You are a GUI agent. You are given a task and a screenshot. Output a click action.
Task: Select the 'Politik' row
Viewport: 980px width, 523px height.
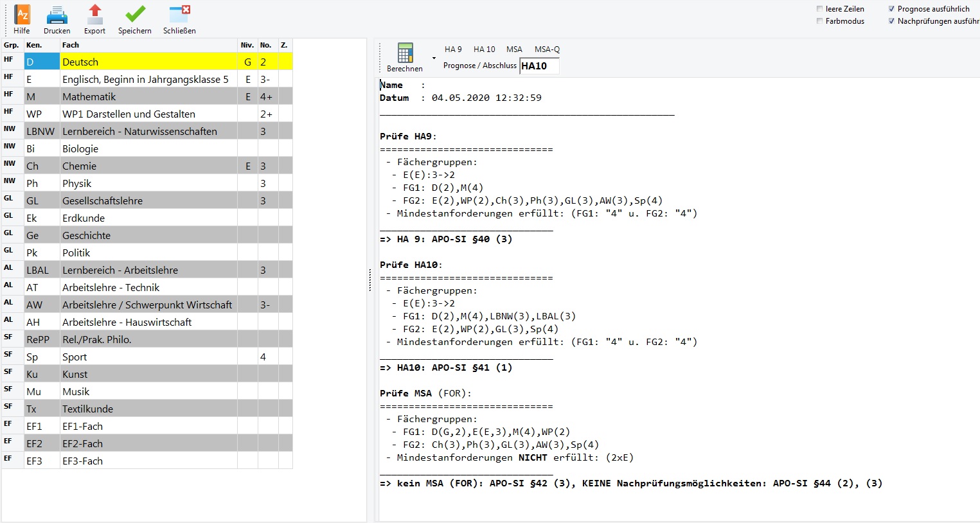(x=147, y=253)
